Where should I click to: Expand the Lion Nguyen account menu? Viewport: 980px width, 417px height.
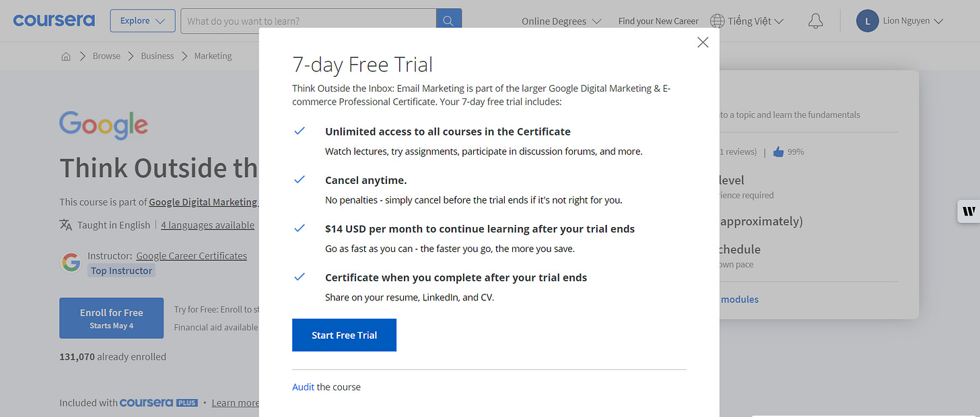pyautogui.click(x=913, y=21)
